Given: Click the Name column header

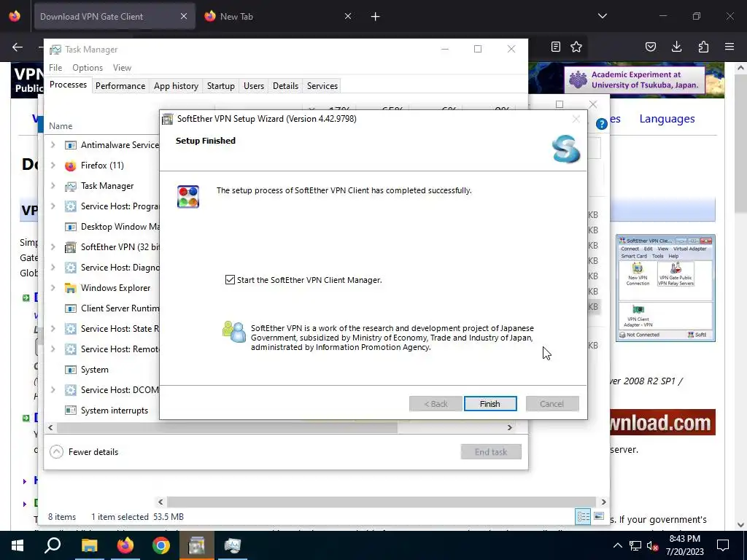Looking at the screenshot, I should coord(61,125).
